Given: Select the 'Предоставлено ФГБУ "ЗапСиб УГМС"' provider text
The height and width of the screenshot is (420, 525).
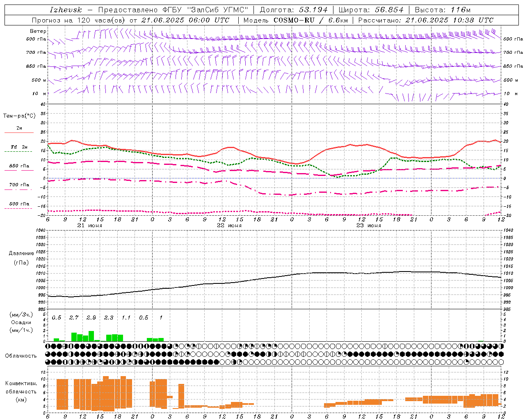Looking at the screenshot, I should 173,10.
